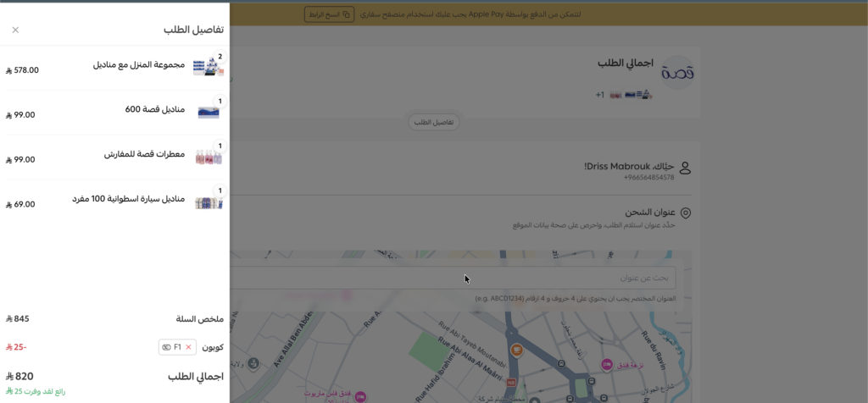Click the تفاصيل الطلب pill button on the page
The image size is (868, 403).
click(434, 122)
